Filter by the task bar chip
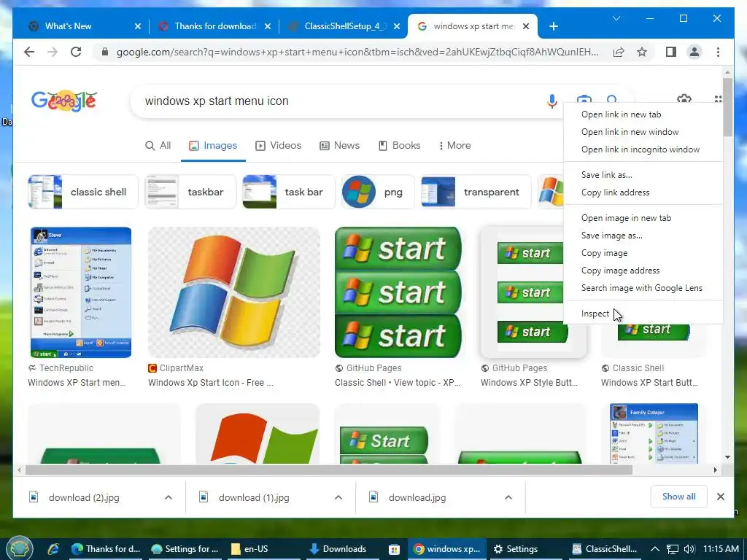Viewport: 747px width, 560px height. tap(289, 192)
